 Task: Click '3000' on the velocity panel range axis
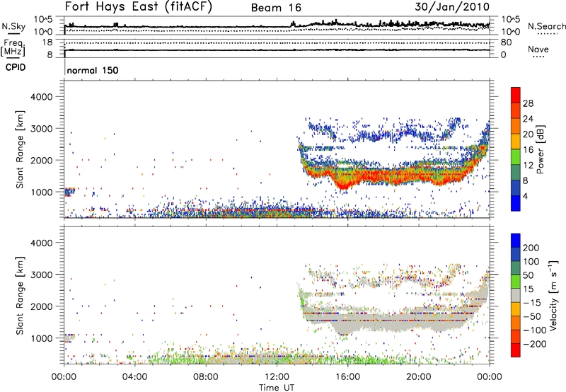(42, 275)
